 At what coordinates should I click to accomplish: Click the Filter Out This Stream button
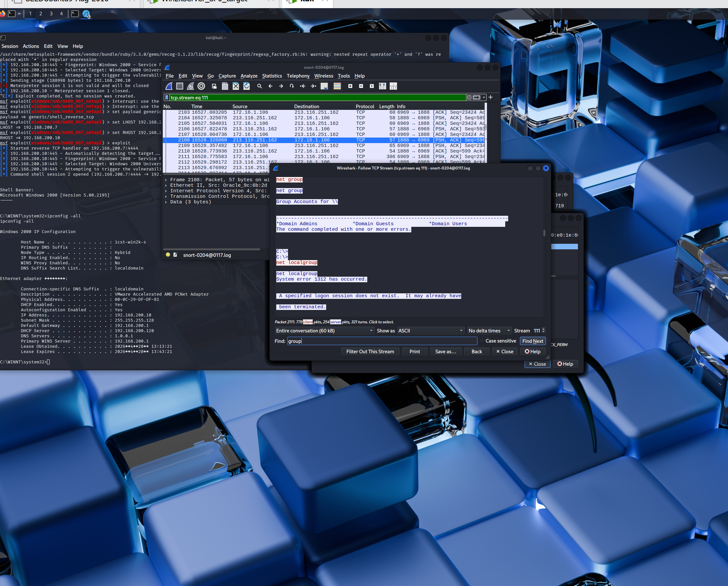coord(370,351)
